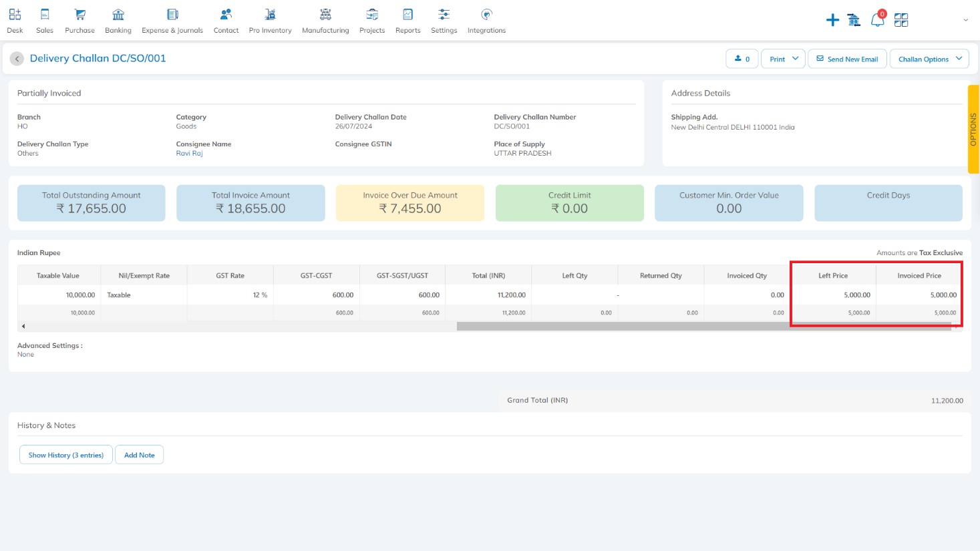
Task: Click Send New Email button
Action: click(847, 59)
